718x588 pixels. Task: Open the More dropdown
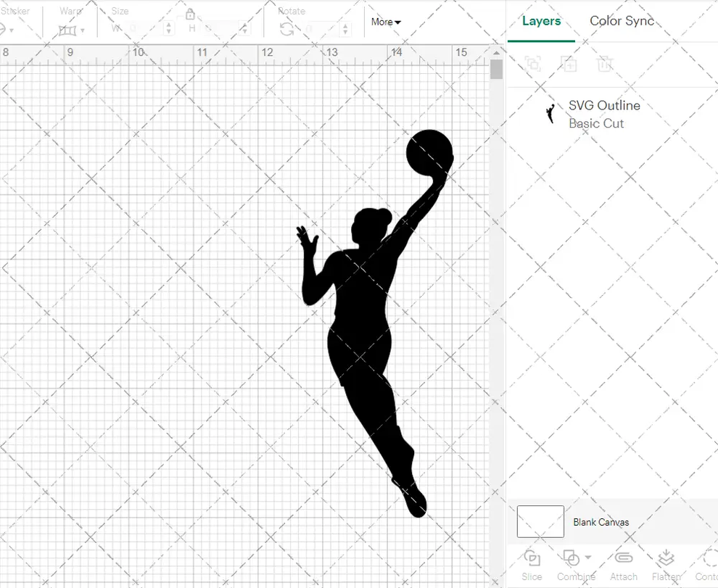pyautogui.click(x=385, y=22)
